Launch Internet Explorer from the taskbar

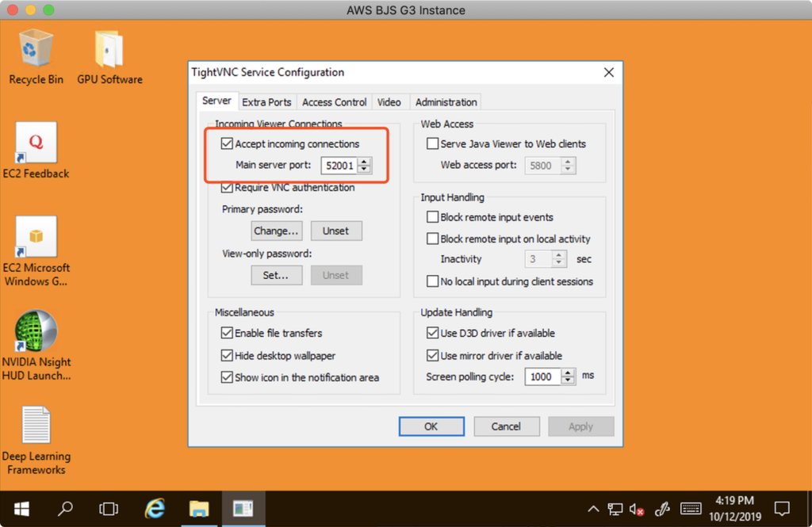(155, 508)
